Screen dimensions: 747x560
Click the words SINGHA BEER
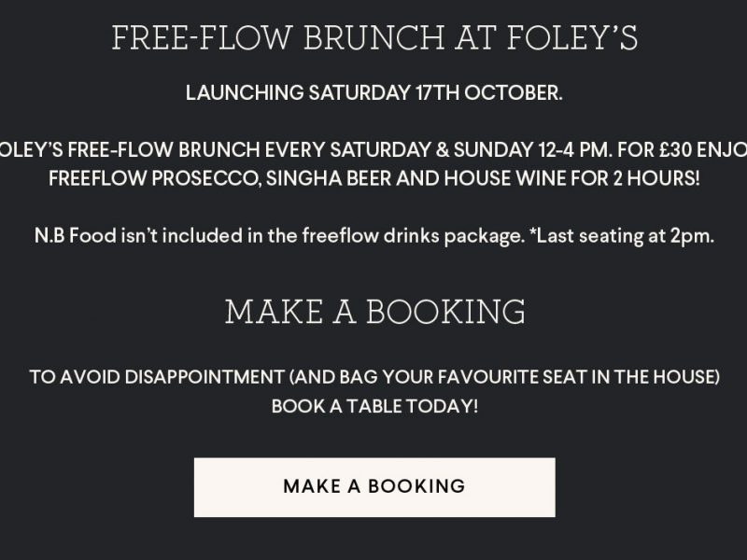coord(329,178)
